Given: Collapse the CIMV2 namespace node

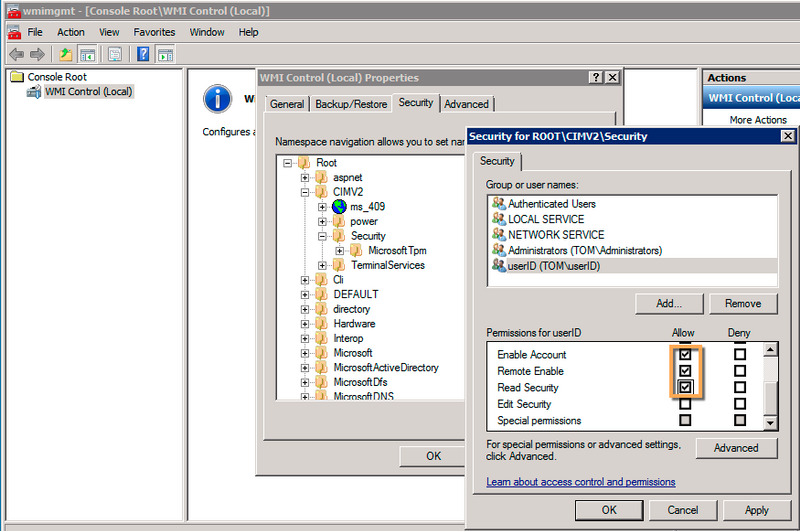Looking at the screenshot, I should click(305, 192).
